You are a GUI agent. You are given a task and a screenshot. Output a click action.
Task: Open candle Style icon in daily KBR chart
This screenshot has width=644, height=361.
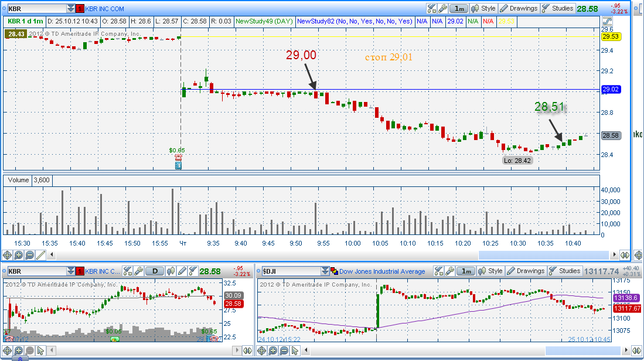[x=171, y=271]
